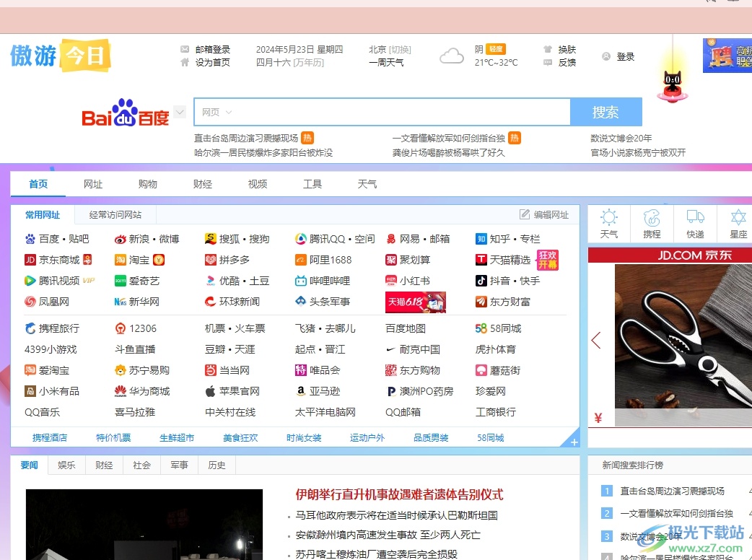Show previous JD ad with left arrow

(x=596, y=341)
